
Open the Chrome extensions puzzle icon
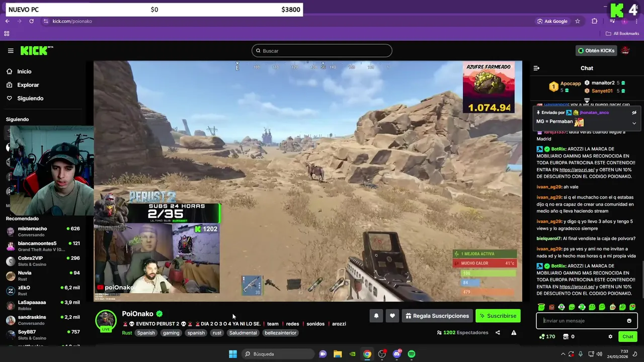[x=594, y=21]
